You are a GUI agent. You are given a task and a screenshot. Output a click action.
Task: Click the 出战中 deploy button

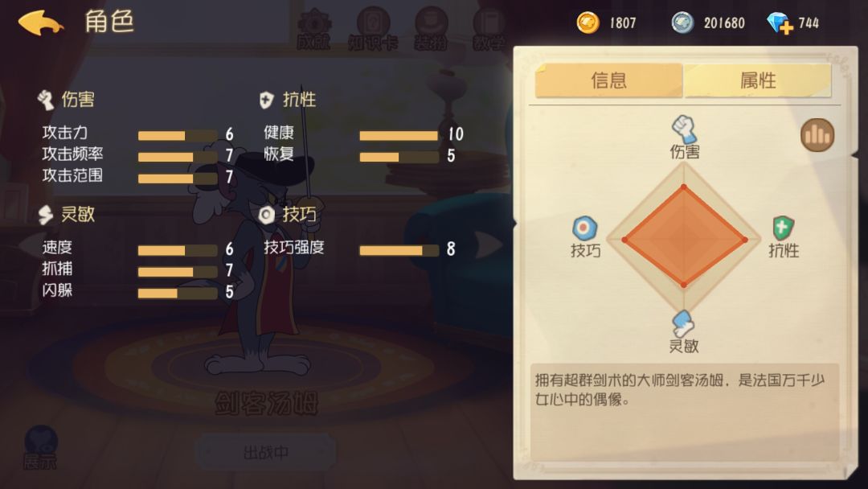pos(266,453)
